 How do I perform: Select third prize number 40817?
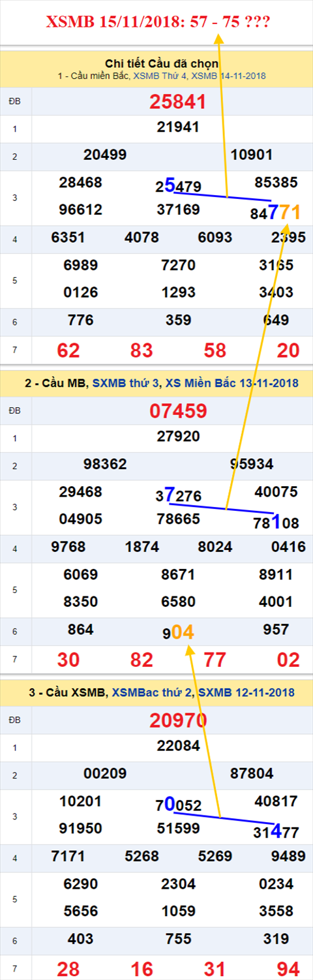(276, 801)
